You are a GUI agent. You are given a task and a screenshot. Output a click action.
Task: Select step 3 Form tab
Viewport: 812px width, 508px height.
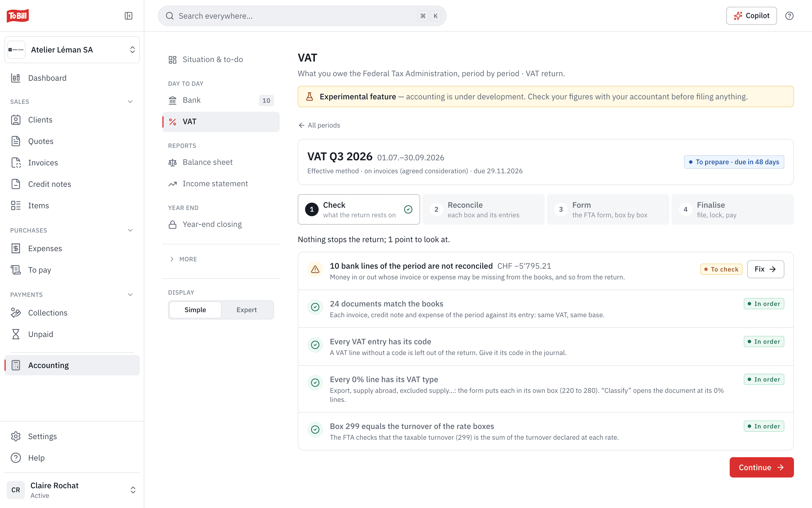tap(608, 209)
